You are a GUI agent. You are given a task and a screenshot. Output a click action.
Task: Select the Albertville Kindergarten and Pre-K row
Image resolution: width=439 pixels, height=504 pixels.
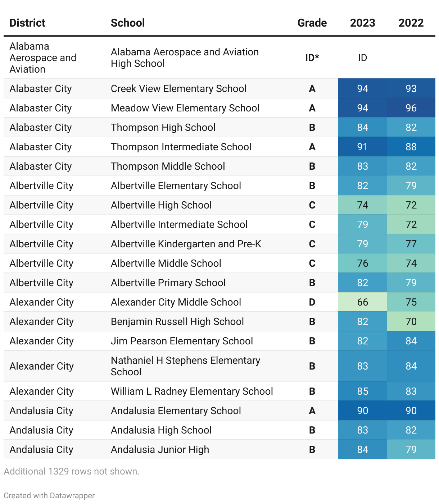point(186,244)
